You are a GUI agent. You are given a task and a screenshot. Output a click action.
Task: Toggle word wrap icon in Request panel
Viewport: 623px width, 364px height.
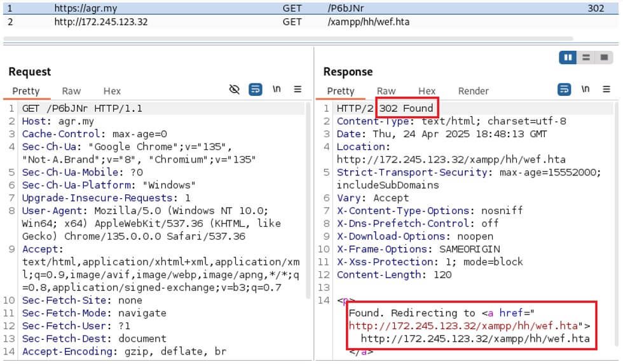click(x=256, y=90)
